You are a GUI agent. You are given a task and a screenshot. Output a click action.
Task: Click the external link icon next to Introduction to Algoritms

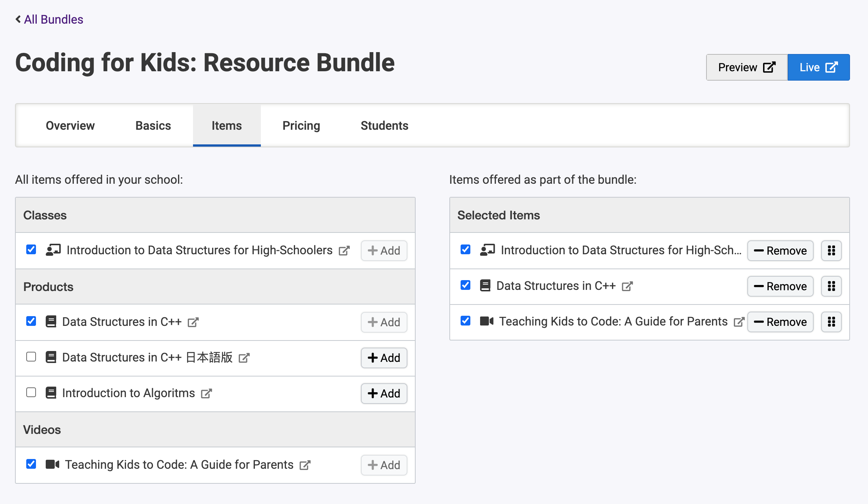(206, 393)
